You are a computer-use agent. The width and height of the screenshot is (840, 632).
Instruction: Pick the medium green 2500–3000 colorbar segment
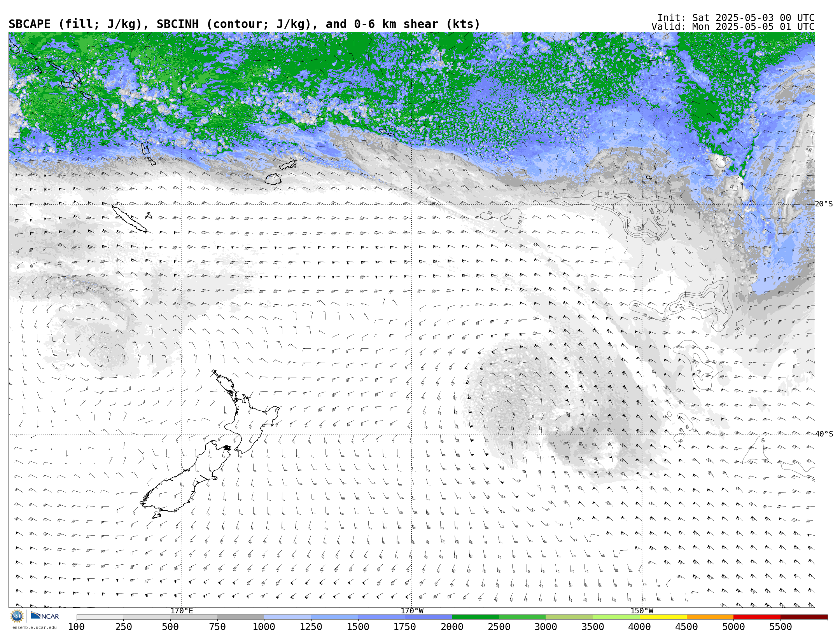tap(522, 617)
